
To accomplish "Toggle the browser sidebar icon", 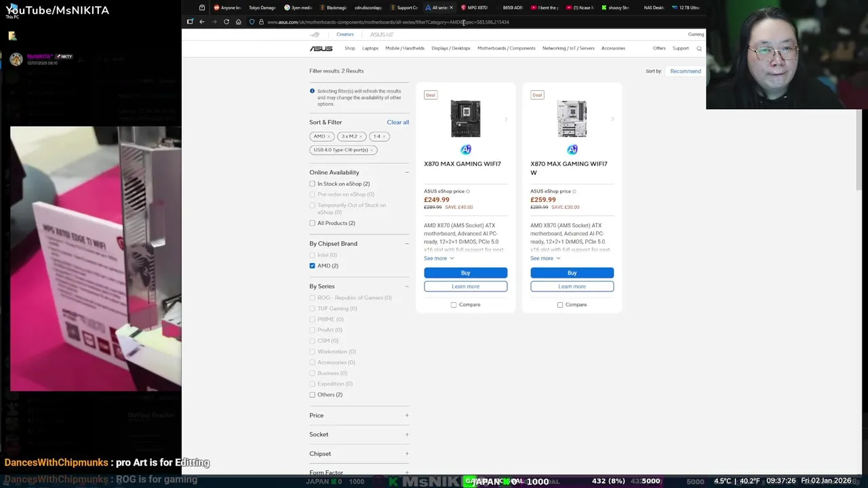I will pos(190,22).
